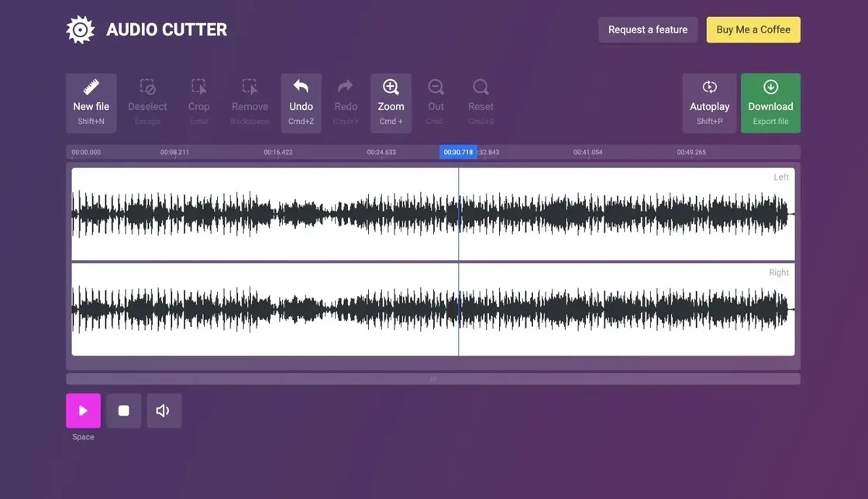Click the Audio Cutter gear logo

[x=81, y=29]
